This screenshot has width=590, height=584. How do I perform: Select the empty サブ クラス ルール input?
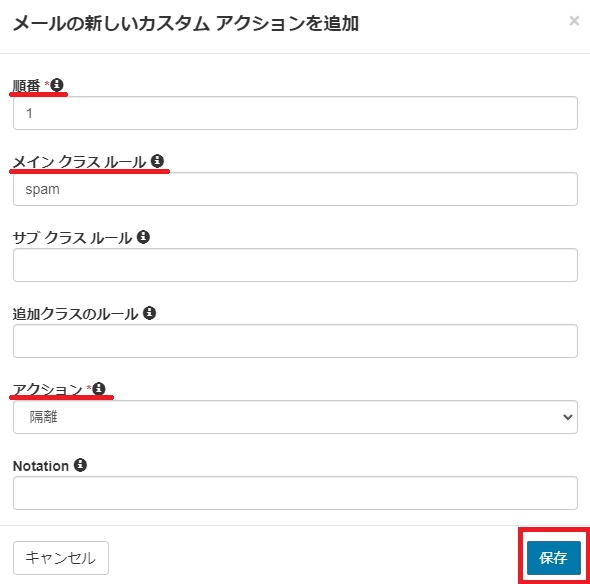coord(295,265)
